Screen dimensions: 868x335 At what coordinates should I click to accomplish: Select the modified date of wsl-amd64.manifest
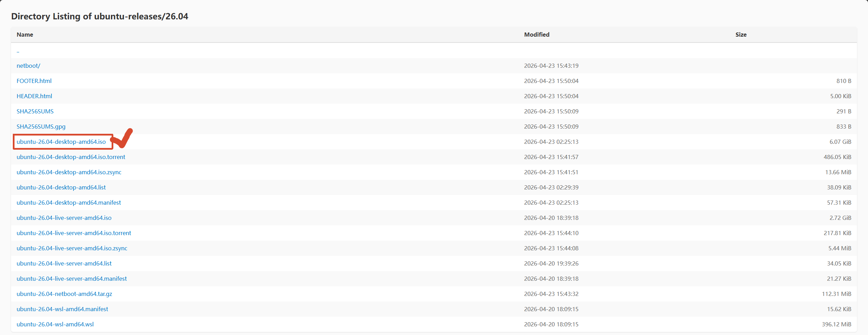[x=551, y=309]
